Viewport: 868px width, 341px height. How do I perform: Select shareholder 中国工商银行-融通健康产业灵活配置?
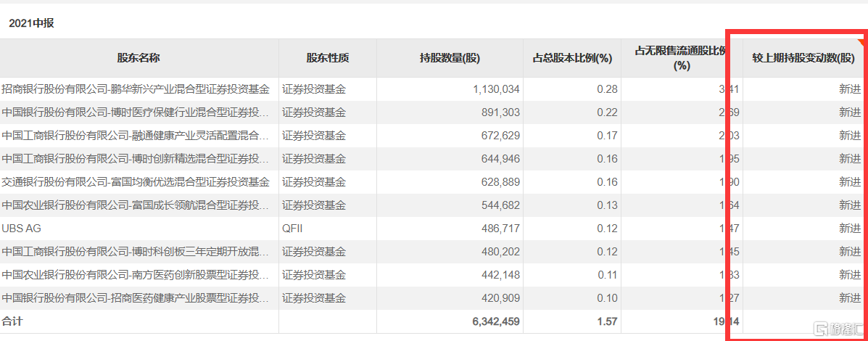(x=136, y=136)
